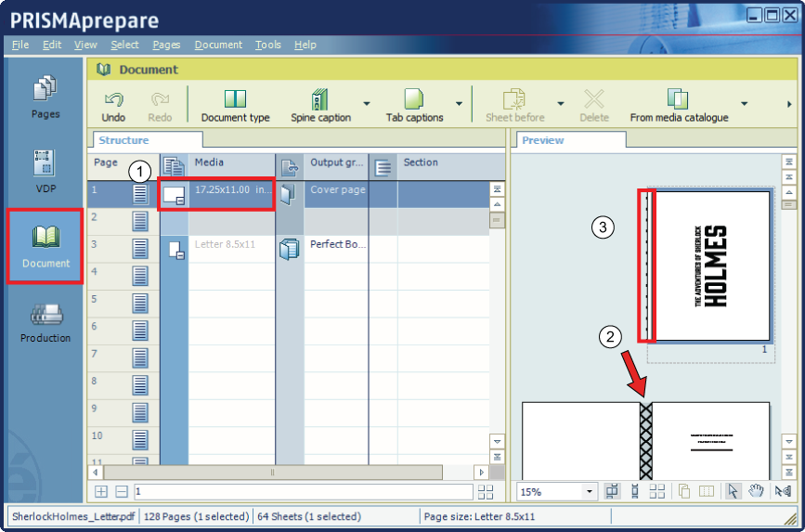This screenshot has height=532, width=805.
Task: Click the greyed-out Redo button
Action: 160,106
